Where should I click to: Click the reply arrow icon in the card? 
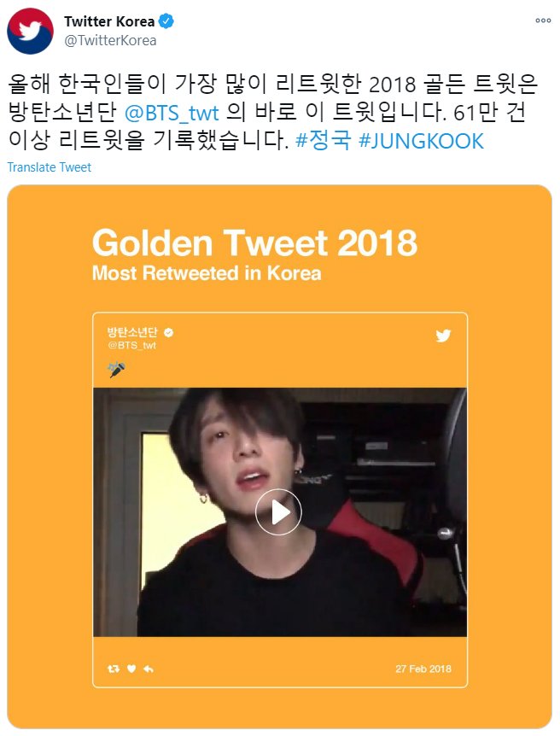pos(149,669)
